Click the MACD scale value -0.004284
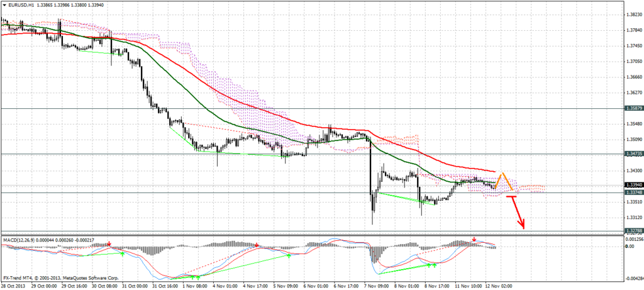644x290 pixels. click(x=634, y=279)
